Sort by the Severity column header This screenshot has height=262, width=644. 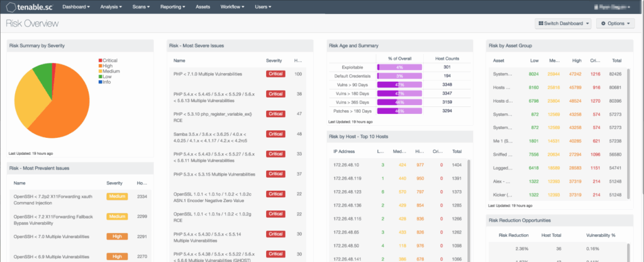[x=274, y=60]
